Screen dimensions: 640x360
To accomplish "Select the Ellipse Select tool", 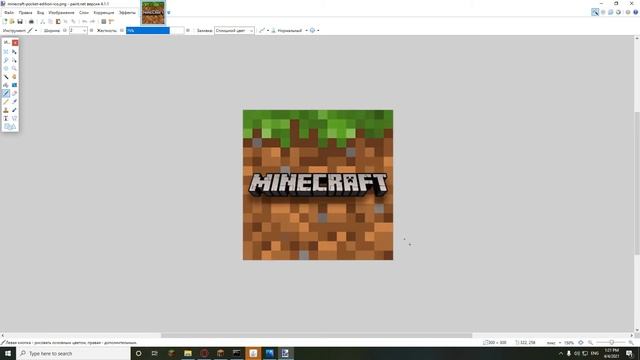I will tap(6, 68).
